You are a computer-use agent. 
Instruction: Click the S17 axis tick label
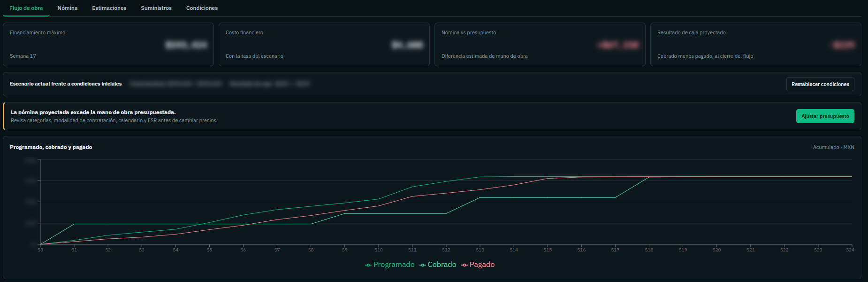coord(615,250)
